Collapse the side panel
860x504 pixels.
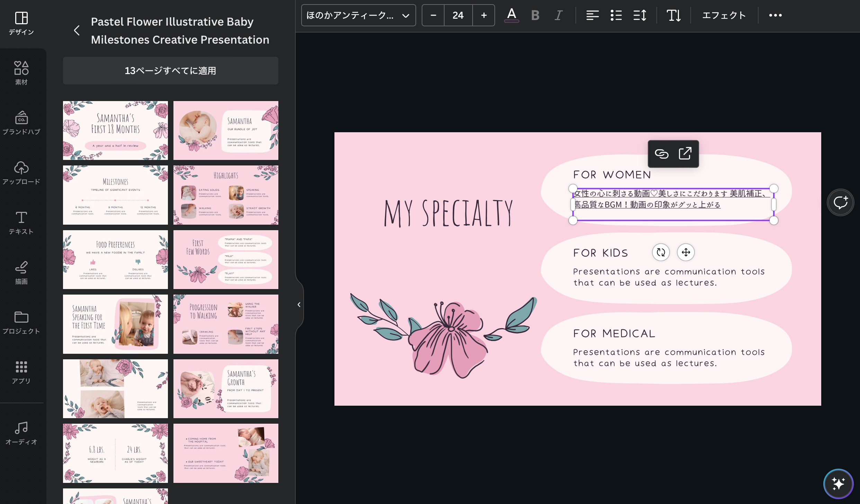(299, 305)
